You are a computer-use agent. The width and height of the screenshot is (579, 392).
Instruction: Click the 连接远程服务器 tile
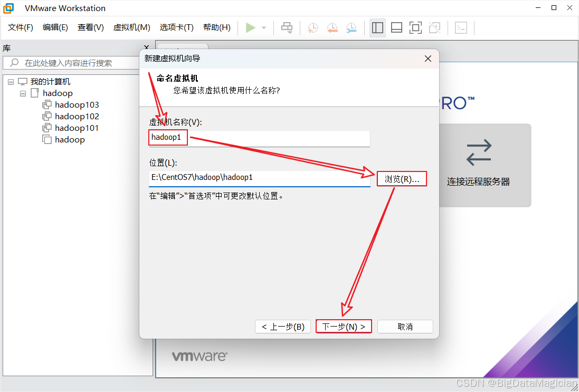tap(485, 165)
